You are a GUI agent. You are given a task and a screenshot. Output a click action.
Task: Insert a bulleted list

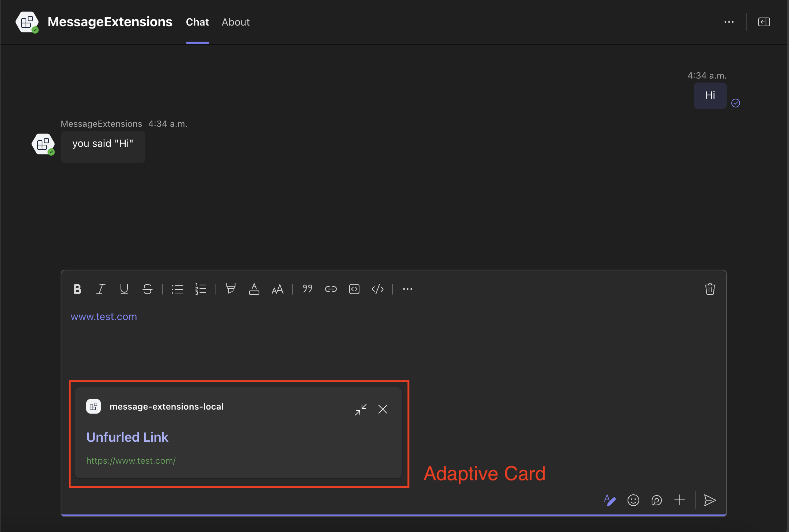point(177,289)
